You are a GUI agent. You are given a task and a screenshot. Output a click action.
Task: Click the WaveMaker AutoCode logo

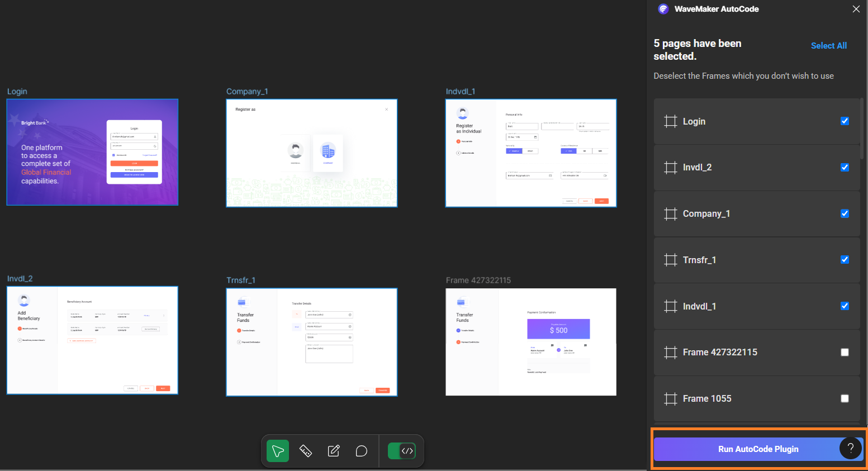click(x=663, y=9)
